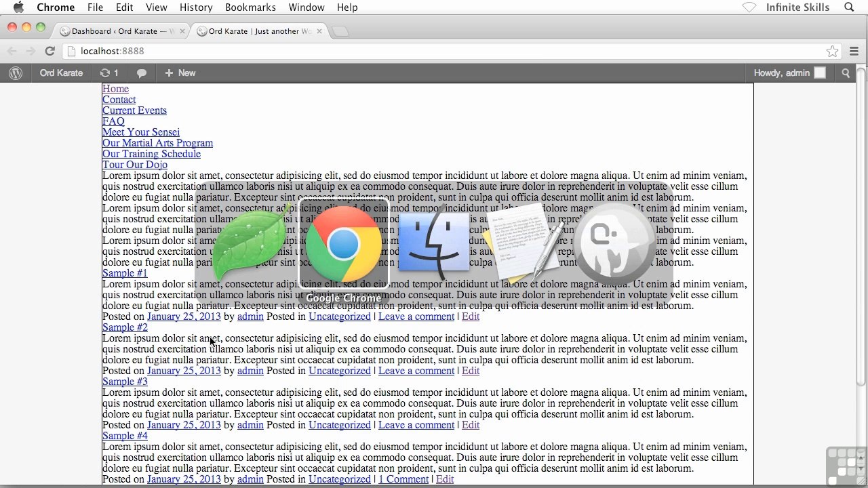Image resolution: width=868 pixels, height=488 pixels.
Task: Select the Finder icon in app switcher
Action: click(x=434, y=243)
